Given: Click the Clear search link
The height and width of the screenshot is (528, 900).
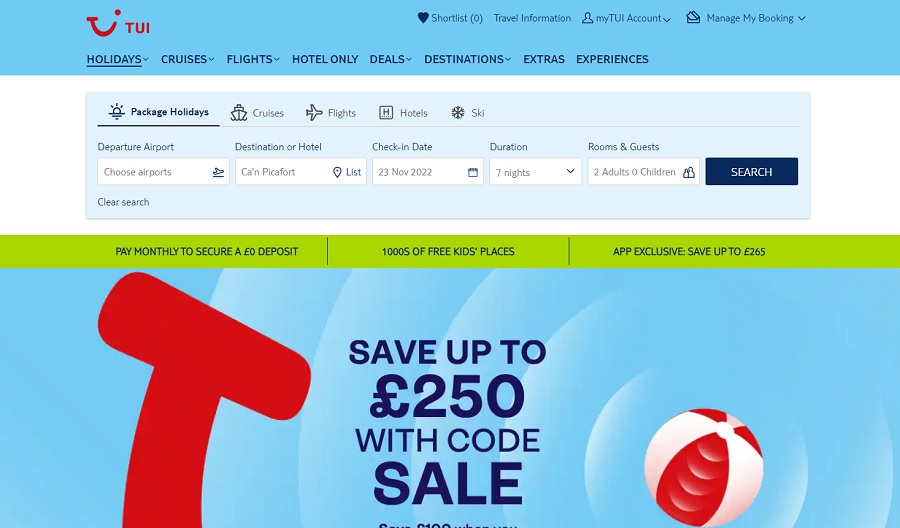Looking at the screenshot, I should coord(123,202).
